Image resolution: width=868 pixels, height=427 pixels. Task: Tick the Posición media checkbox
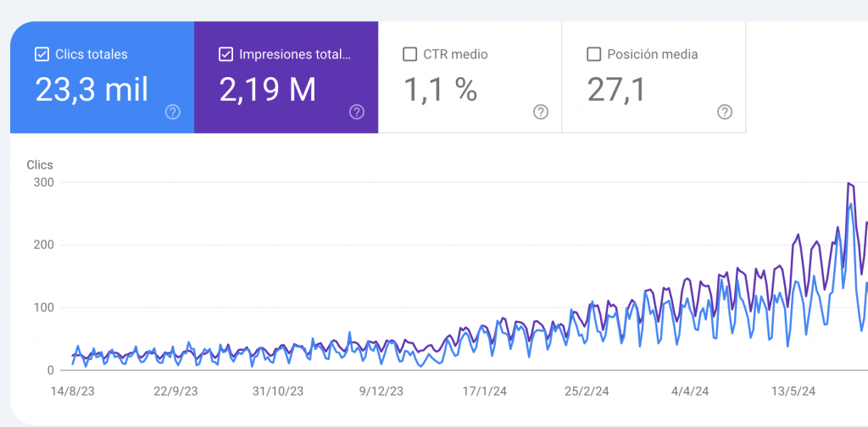pos(593,54)
